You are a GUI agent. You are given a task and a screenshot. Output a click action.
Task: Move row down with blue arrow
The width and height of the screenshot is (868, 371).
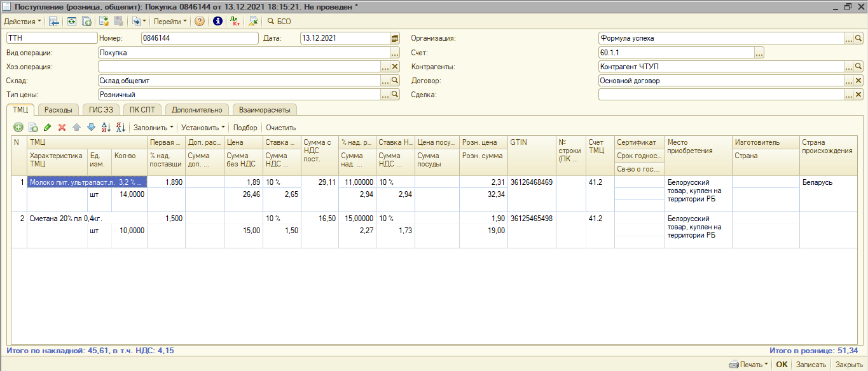click(x=91, y=128)
